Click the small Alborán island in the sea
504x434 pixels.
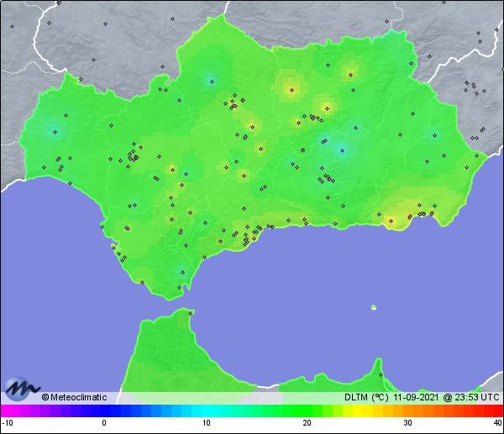tap(374, 307)
